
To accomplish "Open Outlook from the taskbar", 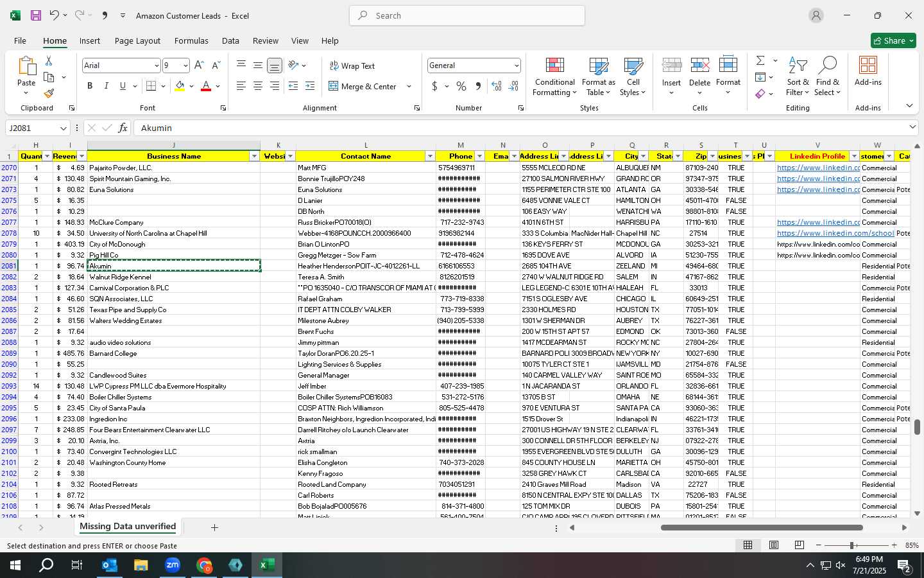I will click(x=109, y=565).
